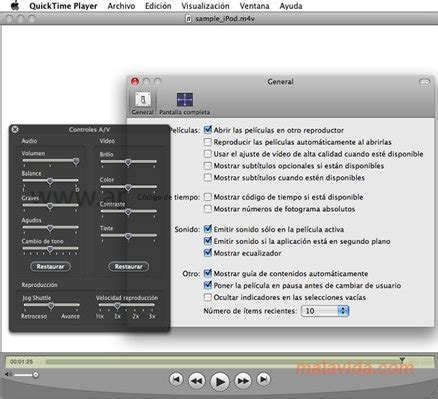Click the Contraste slider thumb
This screenshot has height=399, width=438.
pyautogui.click(x=128, y=212)
